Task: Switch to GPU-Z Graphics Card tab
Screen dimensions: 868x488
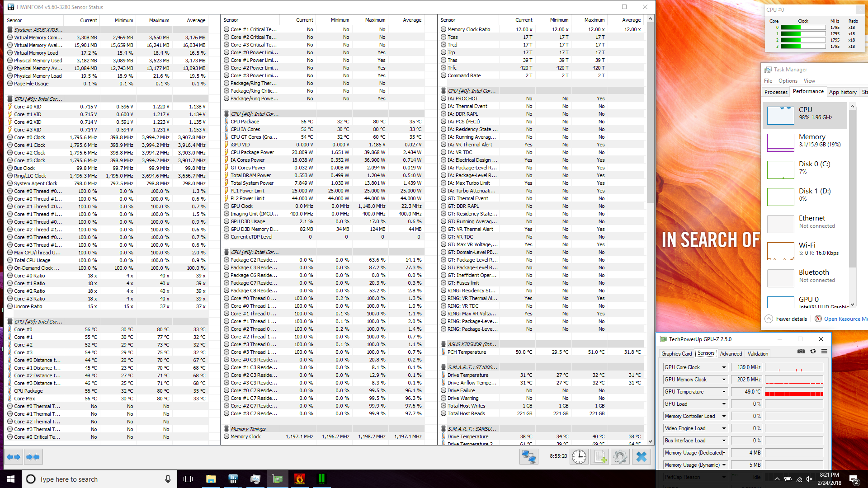Action: tap(676, 354)
